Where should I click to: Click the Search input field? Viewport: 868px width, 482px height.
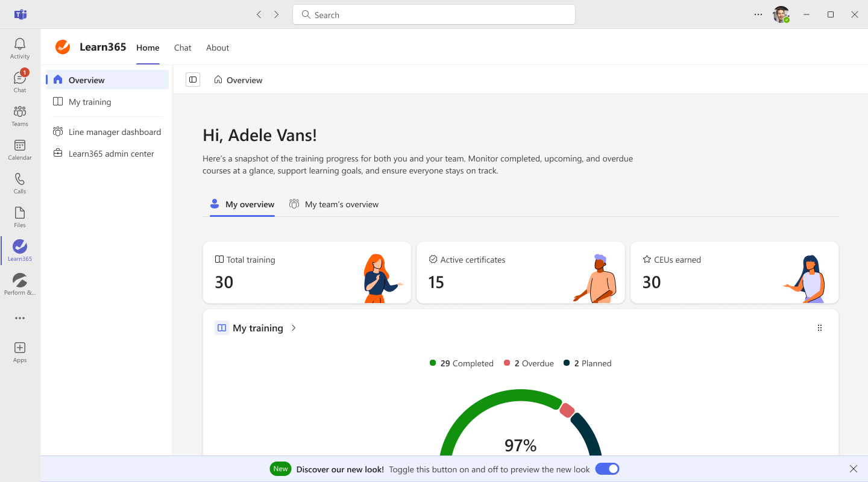pos(434,14)
